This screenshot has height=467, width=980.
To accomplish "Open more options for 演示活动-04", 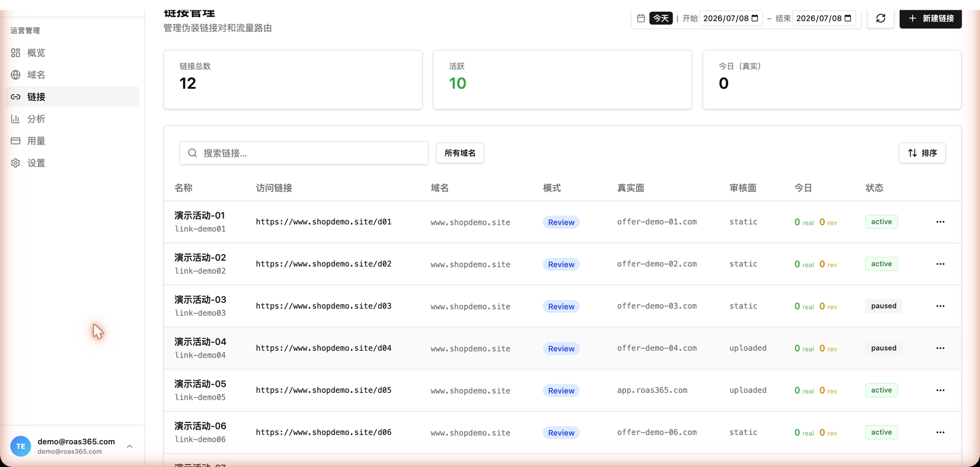I will coord(940,348).
